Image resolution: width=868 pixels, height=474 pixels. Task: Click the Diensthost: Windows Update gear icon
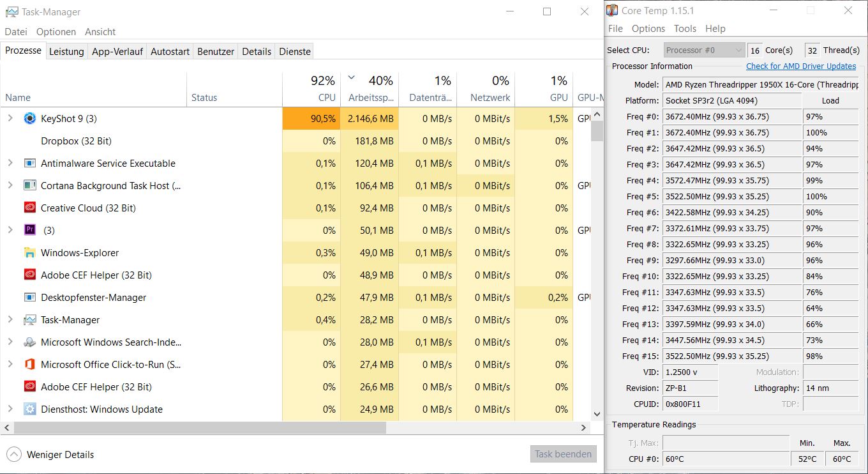[29, 409]
